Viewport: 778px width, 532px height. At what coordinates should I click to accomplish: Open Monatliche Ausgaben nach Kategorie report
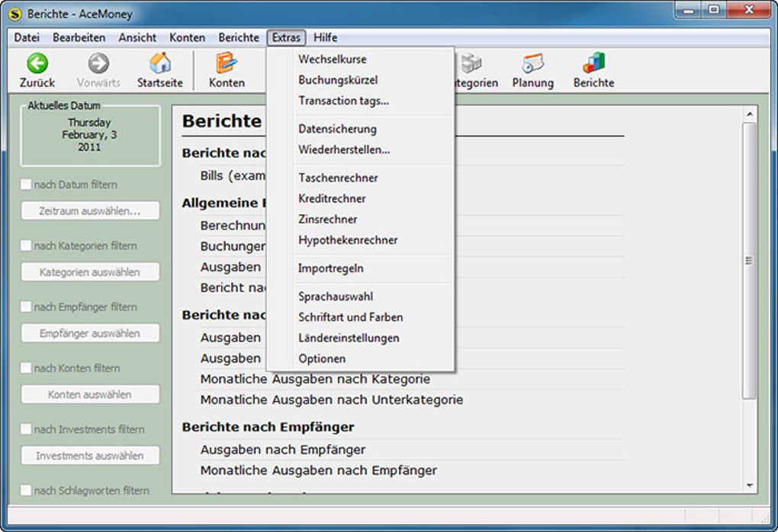click(315, 380)
